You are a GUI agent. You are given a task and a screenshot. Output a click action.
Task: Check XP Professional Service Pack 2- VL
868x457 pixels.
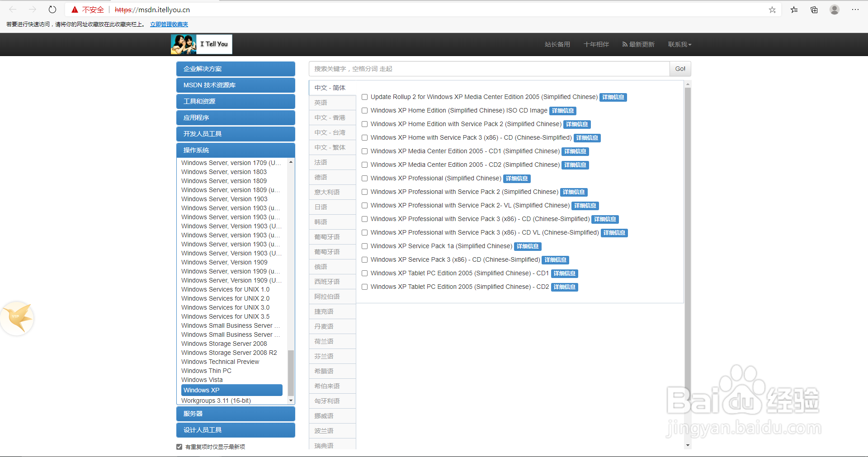364,206
